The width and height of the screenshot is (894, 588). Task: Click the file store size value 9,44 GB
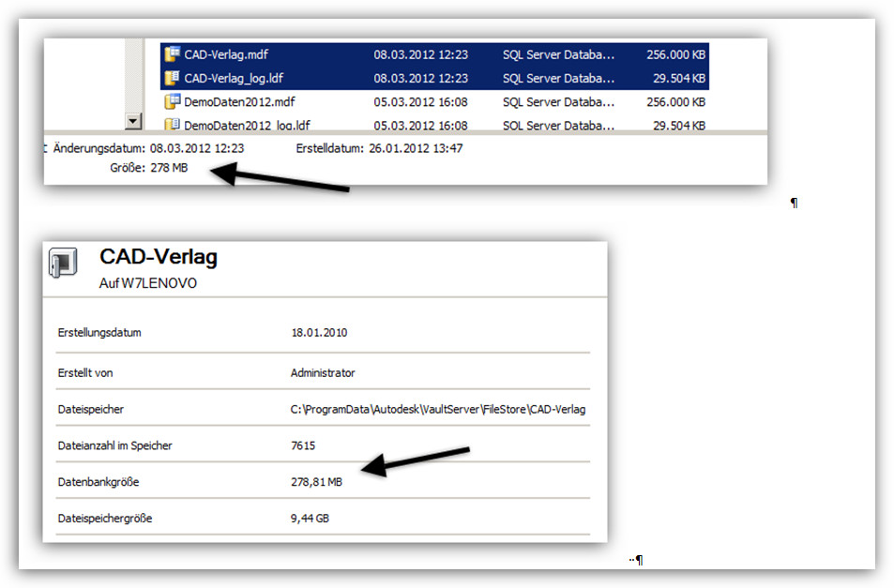310,519
